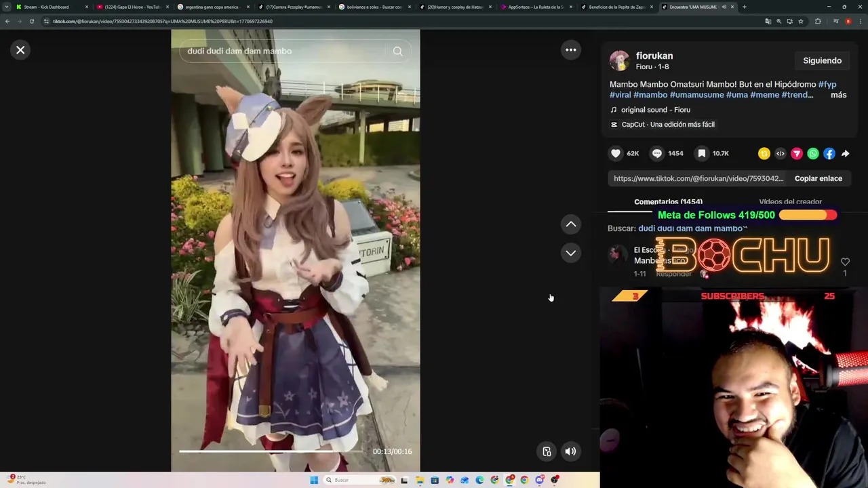This screenshot has width=868, height=488.
Task: Share the video to WhatsApp
Action: coord(813,154)
